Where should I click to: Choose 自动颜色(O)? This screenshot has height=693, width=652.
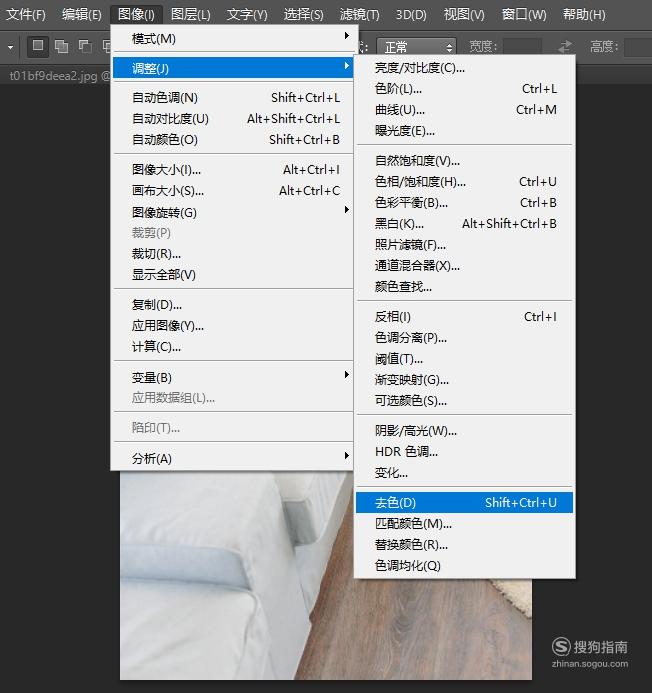click(233, 140)
